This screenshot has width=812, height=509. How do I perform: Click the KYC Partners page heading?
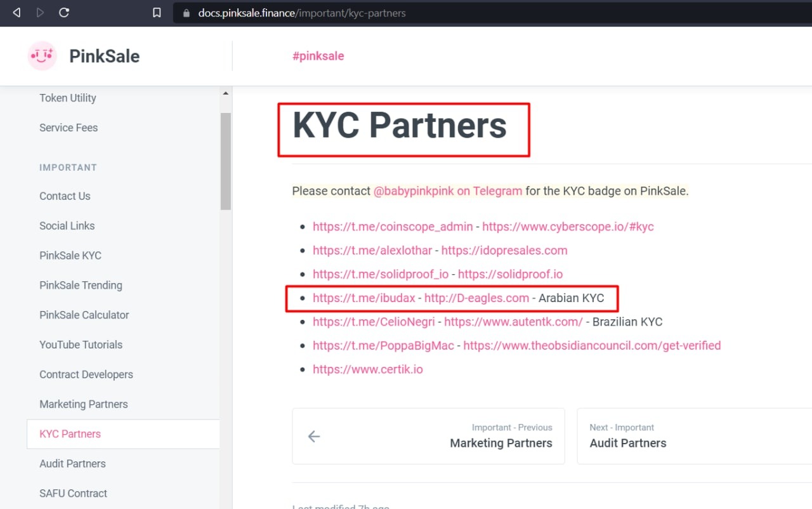pos(400,125)
